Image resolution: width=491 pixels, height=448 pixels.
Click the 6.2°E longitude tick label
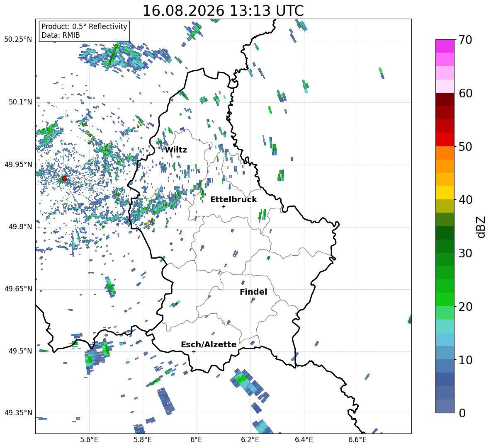[250, 440]
